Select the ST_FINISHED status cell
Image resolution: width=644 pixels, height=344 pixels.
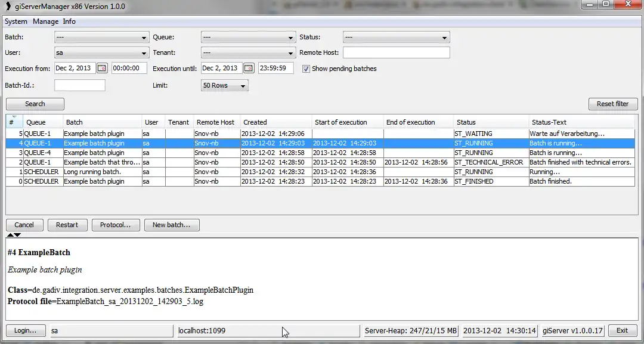(x=491, y=181)
